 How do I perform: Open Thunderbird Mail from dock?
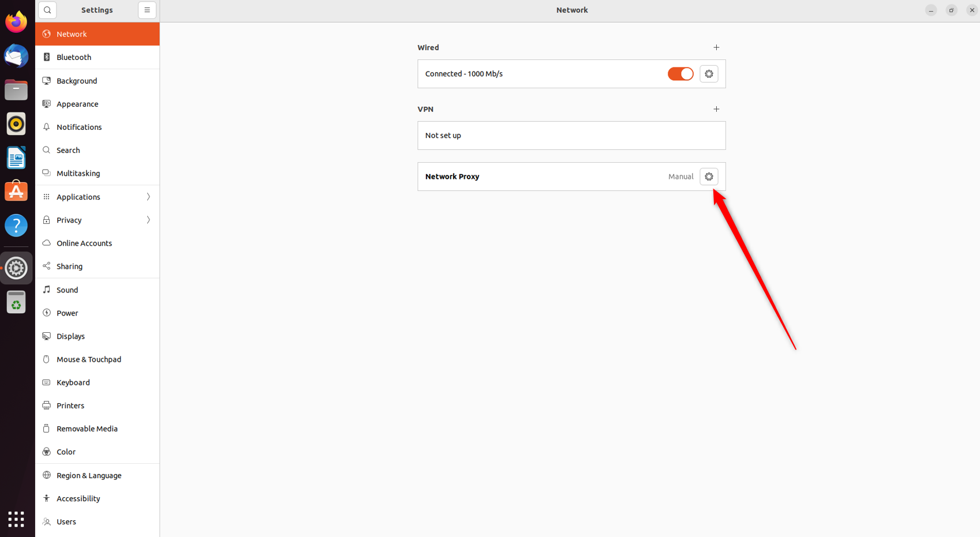coord(16,56)
